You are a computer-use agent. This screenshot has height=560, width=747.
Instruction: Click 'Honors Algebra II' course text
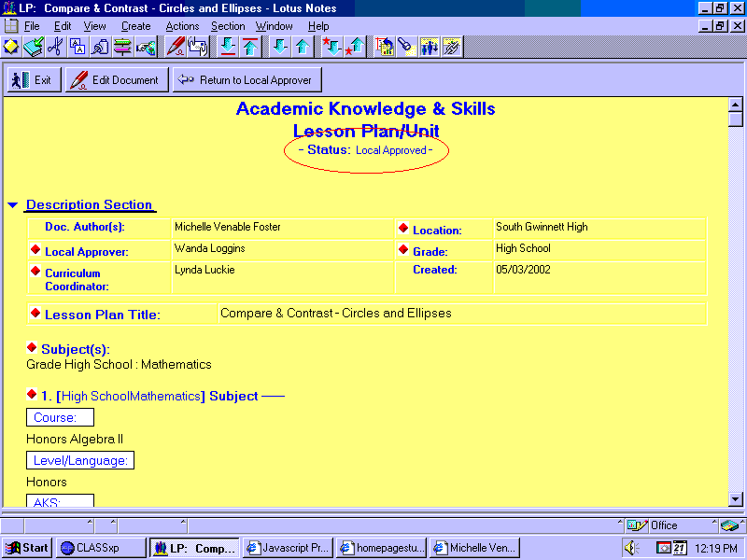pyautogui.click(x=75, y=439)
